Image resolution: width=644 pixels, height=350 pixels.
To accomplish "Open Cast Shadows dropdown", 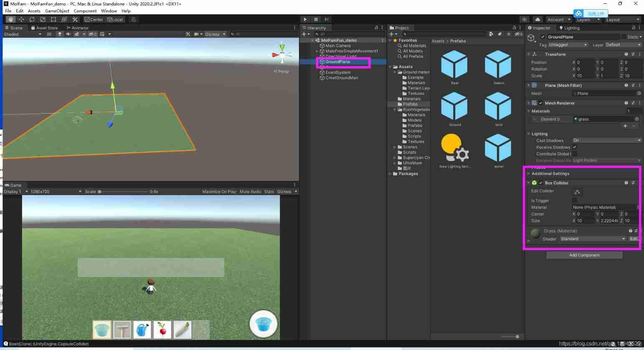I will pyautogui.click(x=607, y=140).
